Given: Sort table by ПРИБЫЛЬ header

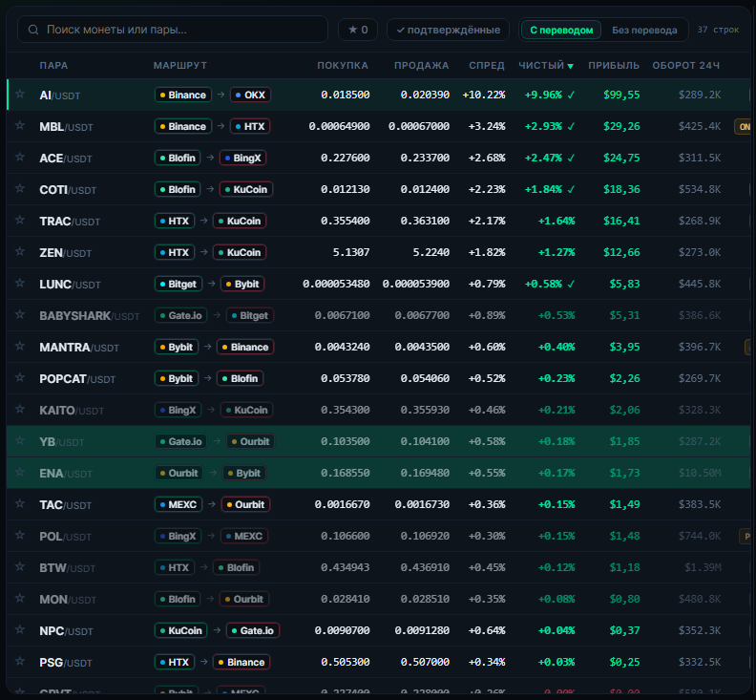Looking at the screenshot, I should coord(613,66).
